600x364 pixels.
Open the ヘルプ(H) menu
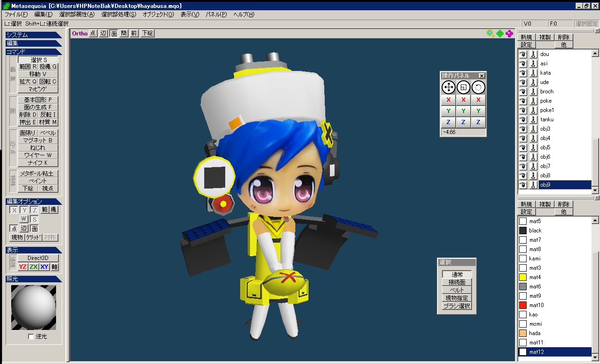243,14
